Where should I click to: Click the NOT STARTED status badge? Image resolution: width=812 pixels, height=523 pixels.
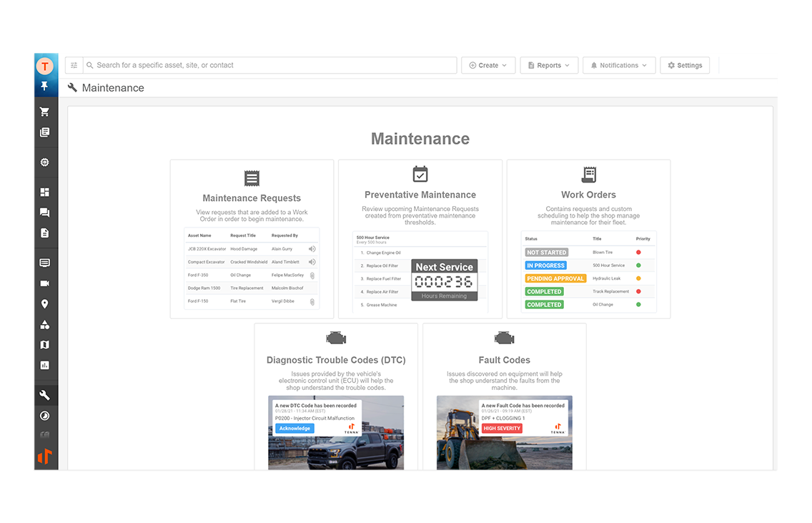[x=546, y=253]
